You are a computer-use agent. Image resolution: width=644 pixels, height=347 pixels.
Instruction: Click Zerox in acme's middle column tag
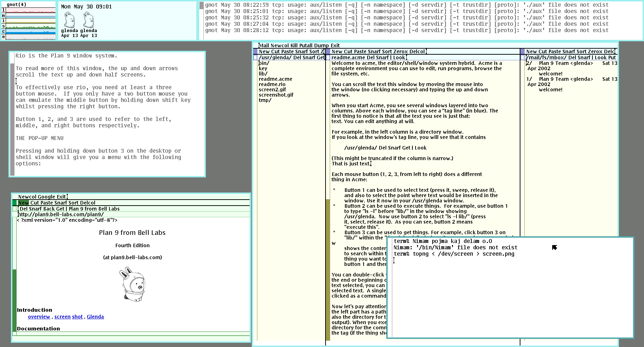click(x=400, y=51)
